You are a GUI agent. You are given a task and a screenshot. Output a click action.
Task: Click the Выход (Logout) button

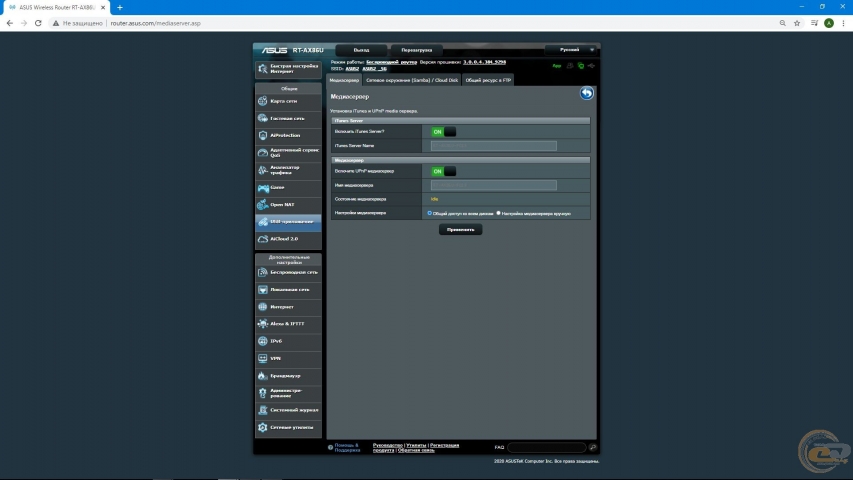[x=361, y=50]
